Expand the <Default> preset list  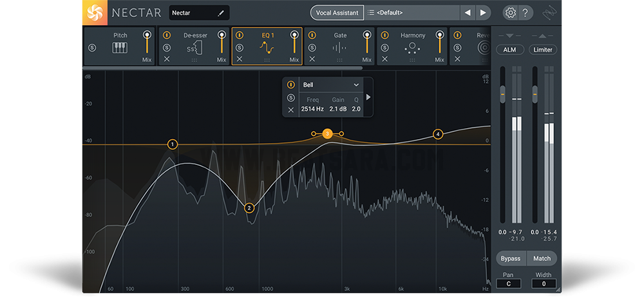(x=412, y=13)
